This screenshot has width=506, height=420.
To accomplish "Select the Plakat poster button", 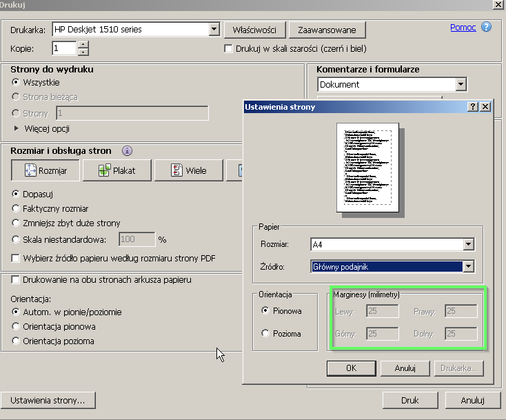I will (x=117, y=170).
